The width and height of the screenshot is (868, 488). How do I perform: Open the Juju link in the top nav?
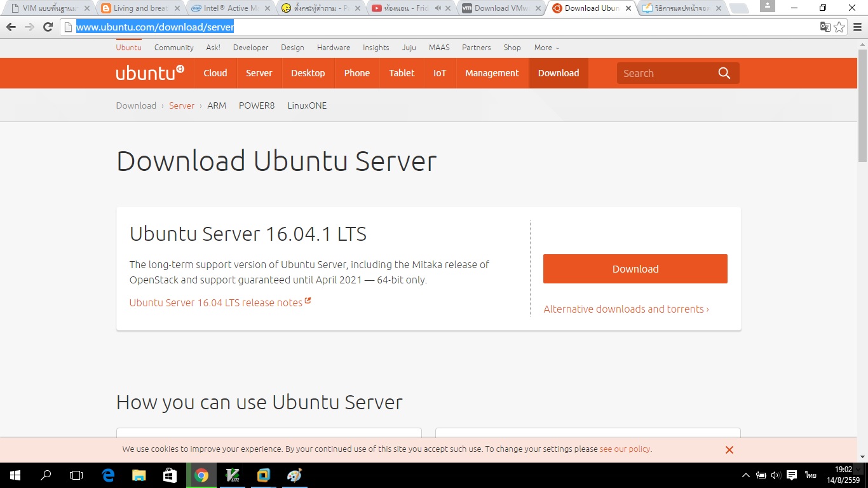pos(409,48)
